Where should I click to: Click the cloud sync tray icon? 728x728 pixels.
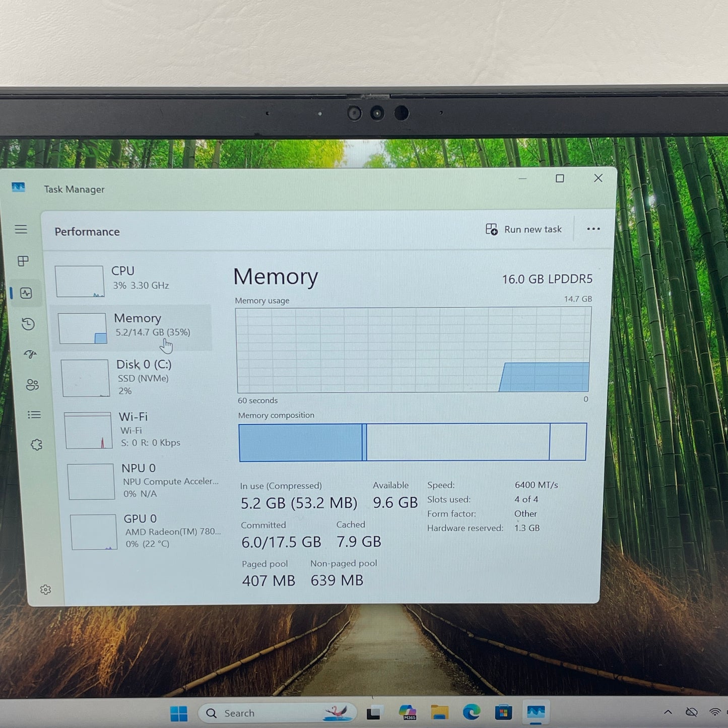(692, 712)
